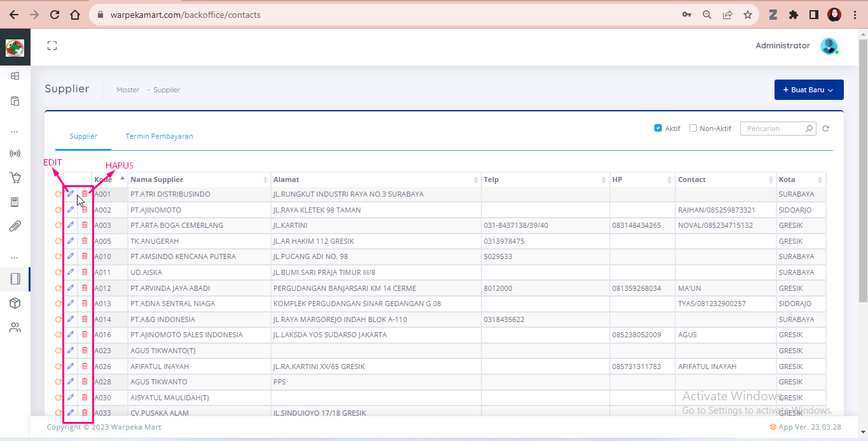The height and width of the screenshot is (441, 868).
Task: Open Chrome three-dot menu
Action: pyautogui.click(x=855, y=15)
